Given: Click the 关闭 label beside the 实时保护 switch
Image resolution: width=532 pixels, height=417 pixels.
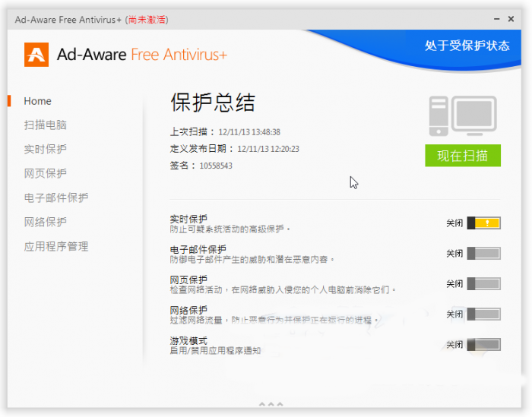Looking at the screenshot, I should pos(454,223).
